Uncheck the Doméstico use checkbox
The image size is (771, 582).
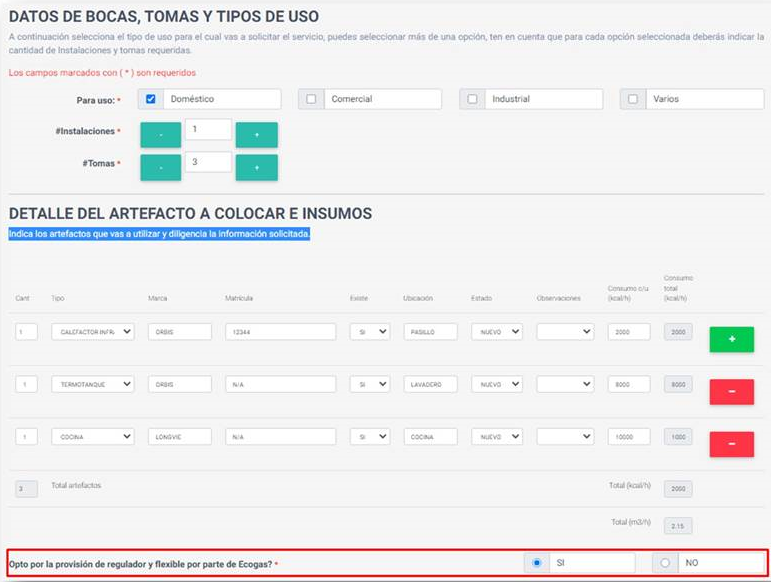click(x=151, y=99)
